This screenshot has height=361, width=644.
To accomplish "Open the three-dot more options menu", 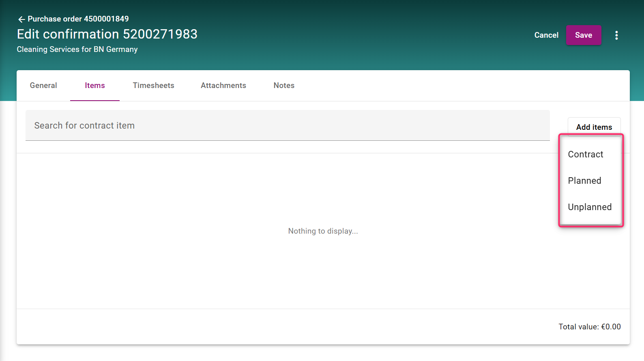I will 616,35.
